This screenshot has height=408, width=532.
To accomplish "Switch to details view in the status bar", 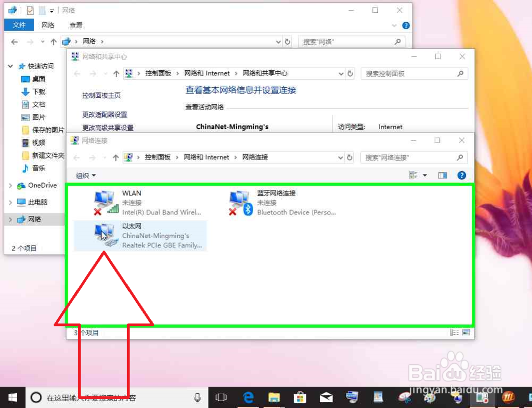I will pos(454,332).
